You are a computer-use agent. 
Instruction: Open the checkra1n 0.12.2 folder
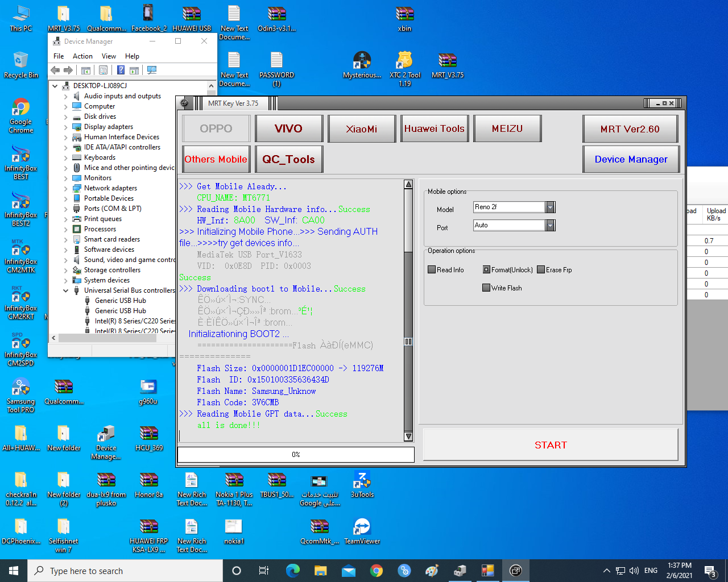21,489
